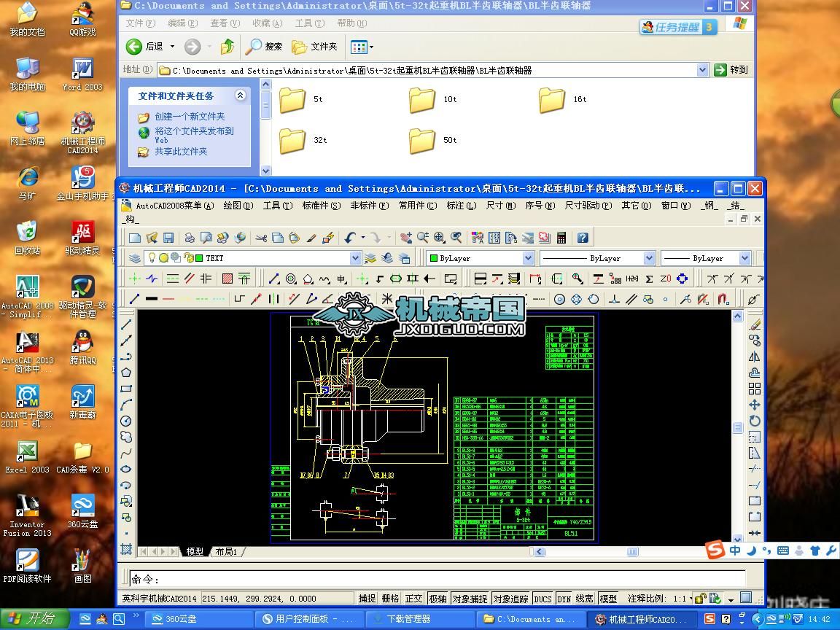Image resolution: width=840 pixels, height=630 pixels.
Task: Click 创建一个新文件夹 link
Action: [190, 116]
